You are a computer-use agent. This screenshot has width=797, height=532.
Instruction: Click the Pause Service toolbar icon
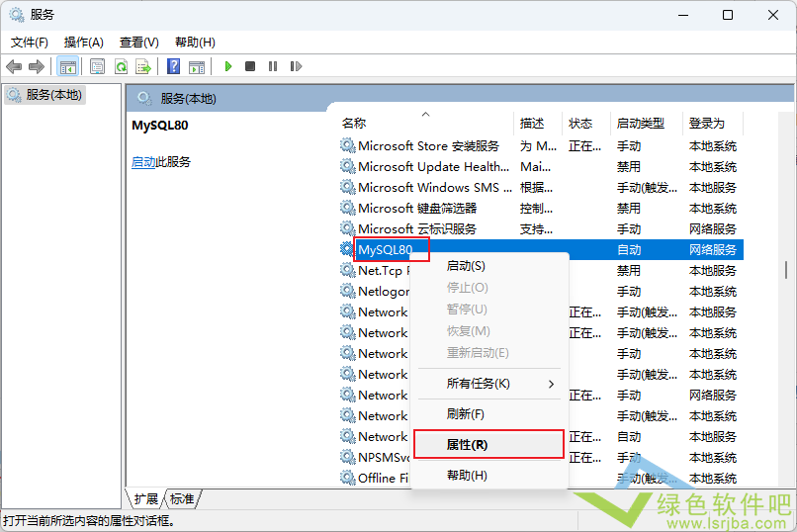click(x=273, y=66)
